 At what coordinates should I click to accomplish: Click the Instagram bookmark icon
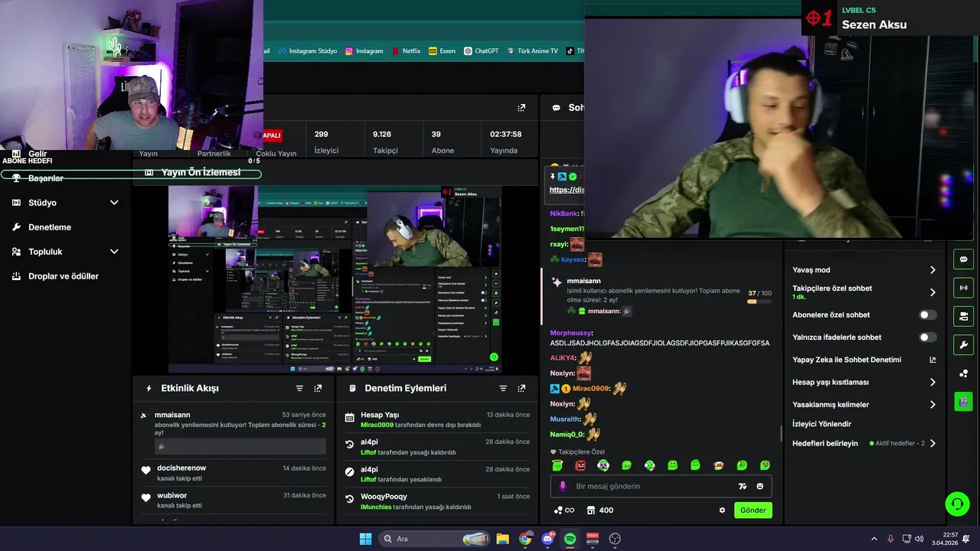pos(349,51)
